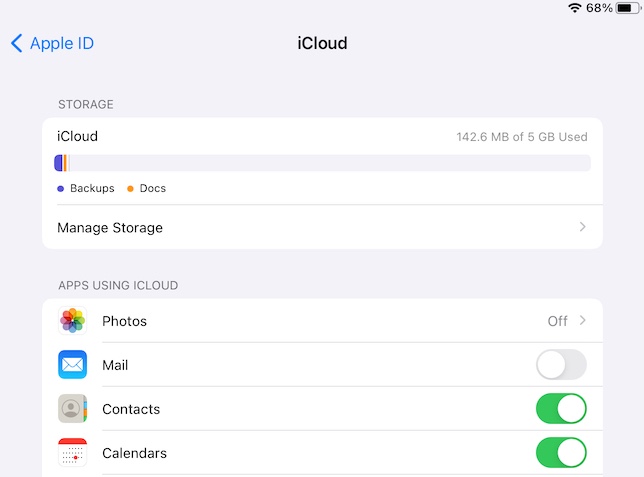Click the Contacts row label

click(x=131, y=409)
